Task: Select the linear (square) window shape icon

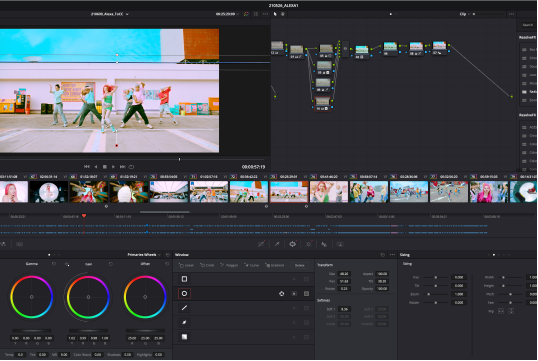Action: (184, 279)
